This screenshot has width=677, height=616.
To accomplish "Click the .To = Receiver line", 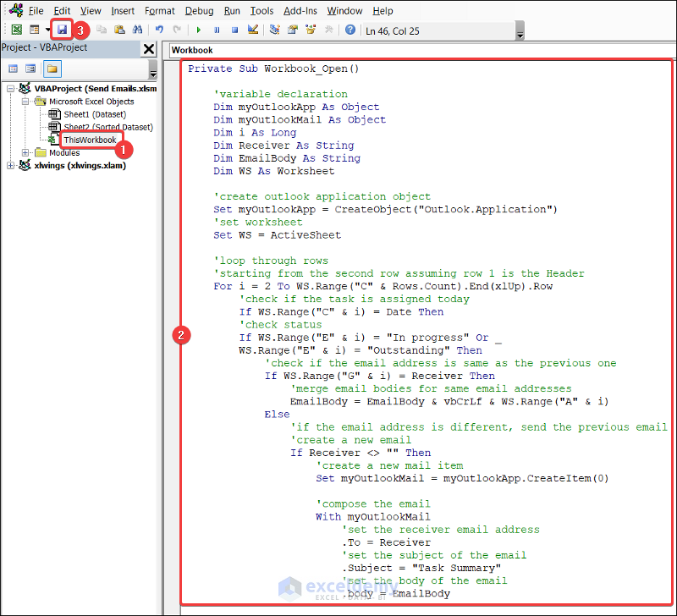I will (x=387, y=542).
